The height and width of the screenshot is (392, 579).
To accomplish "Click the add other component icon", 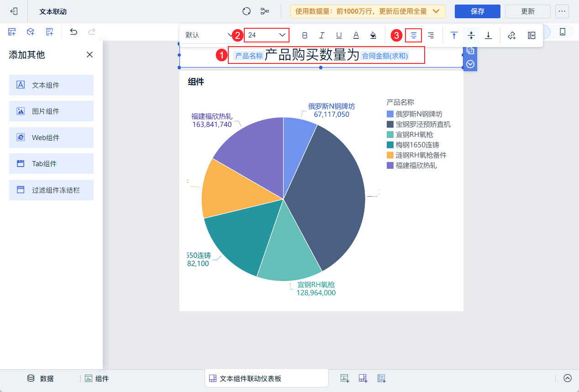I will tap(49, 31).
